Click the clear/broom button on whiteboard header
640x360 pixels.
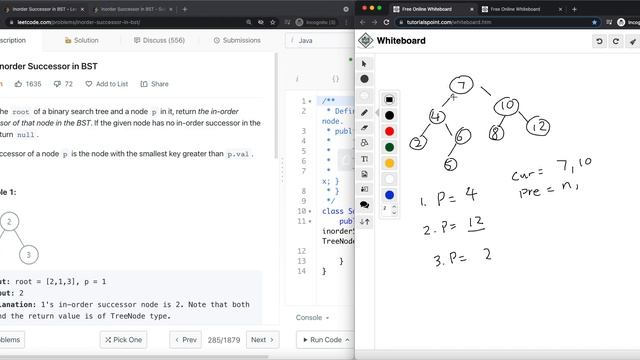coord(633,41)
